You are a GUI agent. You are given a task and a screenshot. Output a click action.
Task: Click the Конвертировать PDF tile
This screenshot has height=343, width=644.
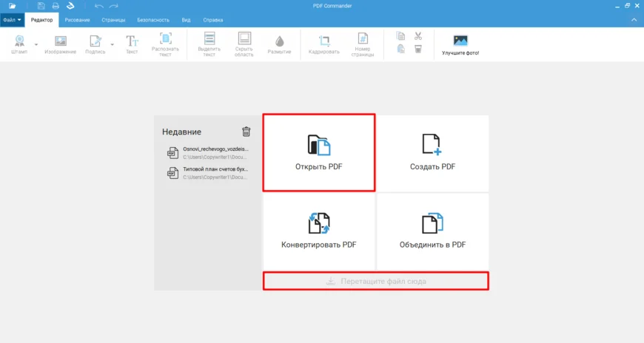[x=319, y=231]
